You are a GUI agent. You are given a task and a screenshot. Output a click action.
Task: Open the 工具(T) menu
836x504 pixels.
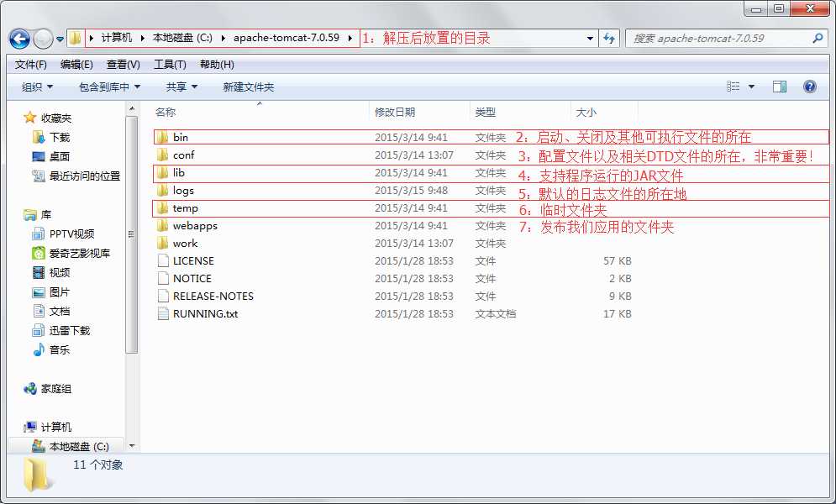[170, 65]
